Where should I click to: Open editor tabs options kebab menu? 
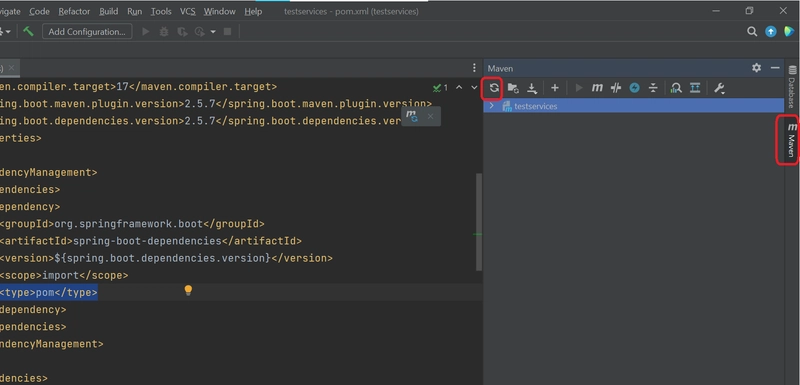coord(474,68)
